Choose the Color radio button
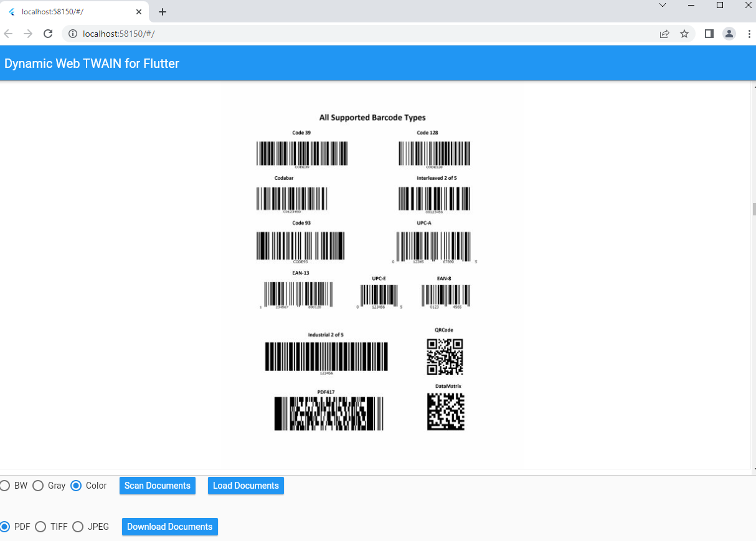 (76, 486)
